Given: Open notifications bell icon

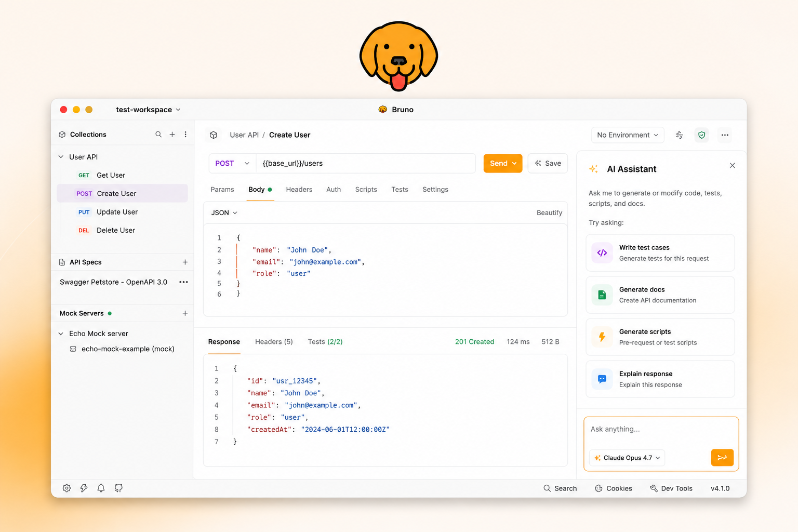Looking at the screenshot, I should pos(101,488).
